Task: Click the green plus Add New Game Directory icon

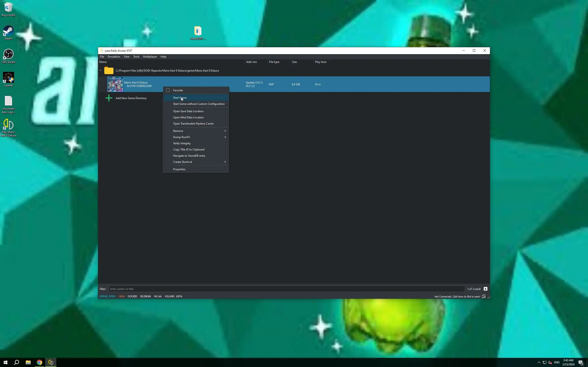Action: click(109, 98)
